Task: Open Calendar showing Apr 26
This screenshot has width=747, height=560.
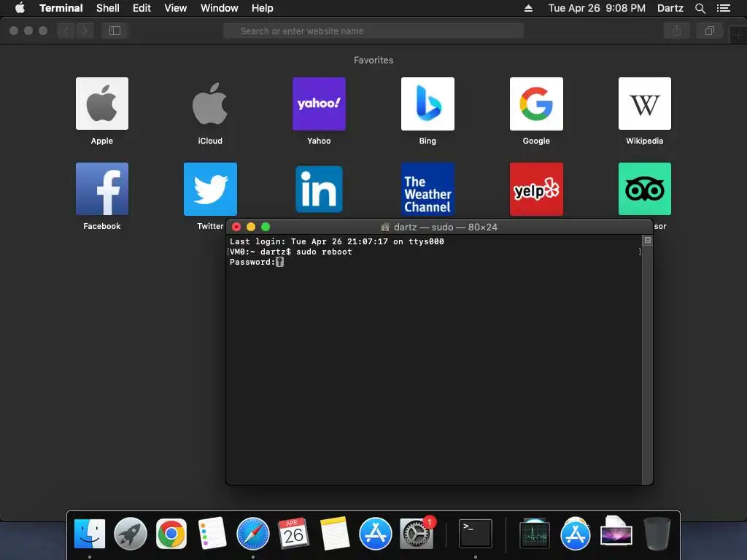Action: pos(293,533)
